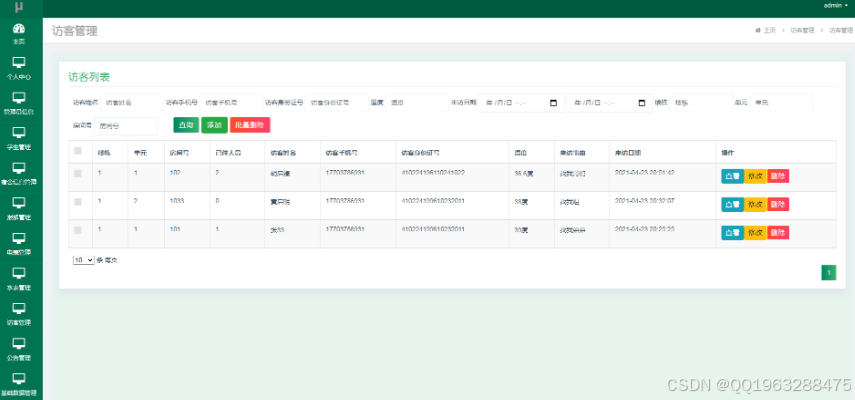This screenshot has width=855, height=400.
Task: Click the first 来访日期 date input
Action: (x=521, y=102)
